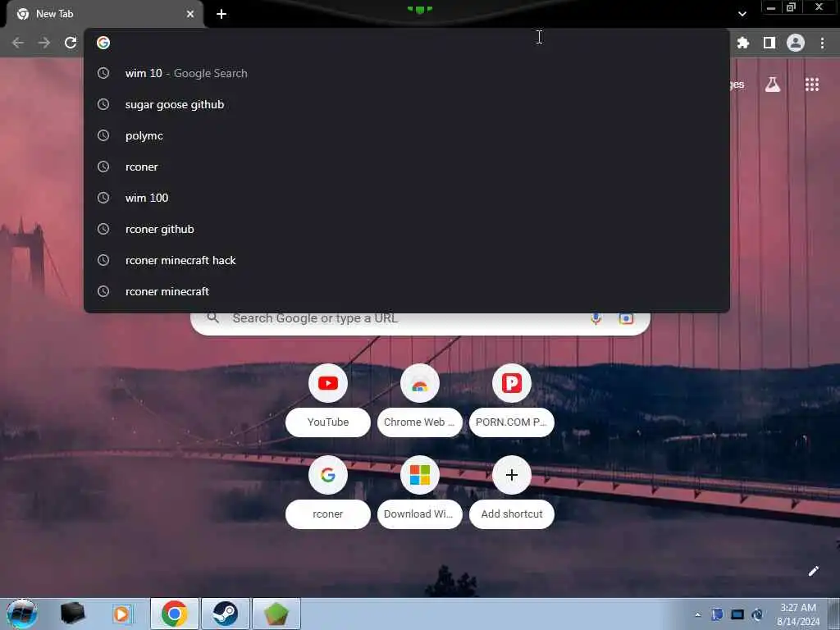Open the green pentagon taskbar app
Screen dimensions: 840x630
pyautogui.click(x=276, y=614)
